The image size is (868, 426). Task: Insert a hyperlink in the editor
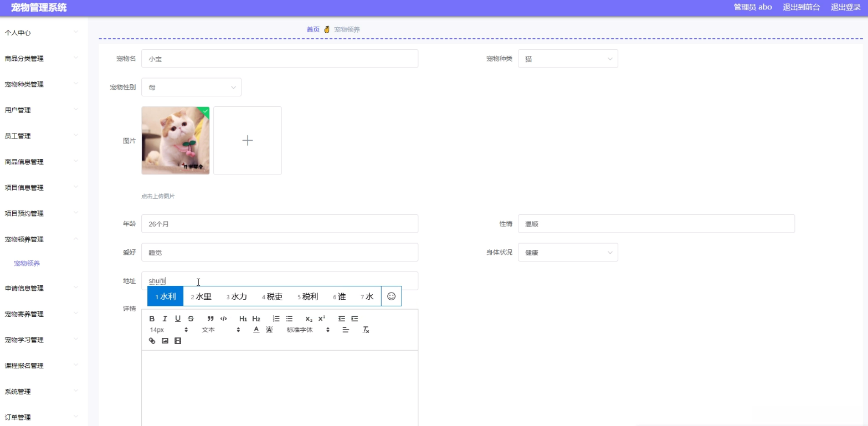pyautogui.click(x=152, y=341)
